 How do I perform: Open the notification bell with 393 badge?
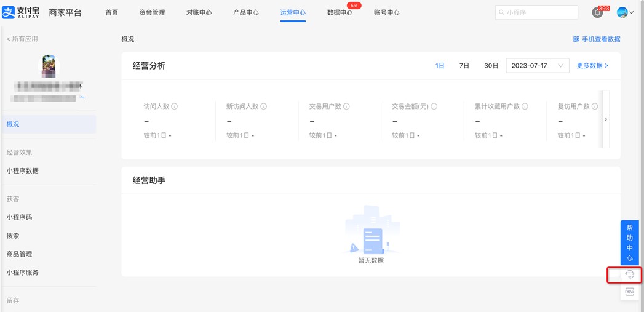tap(597, 13)
